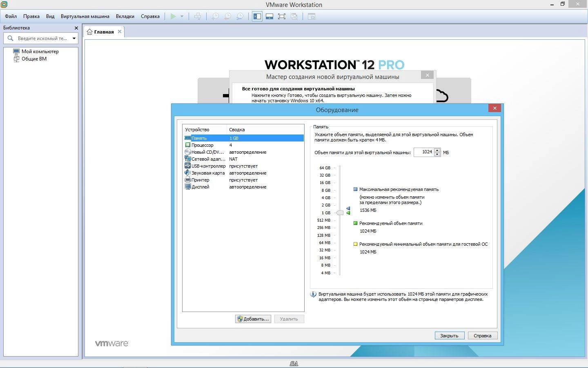Click the memory chip icon beside Память
The height and width of the screenshot is (368, 588).
pos(188,138)
